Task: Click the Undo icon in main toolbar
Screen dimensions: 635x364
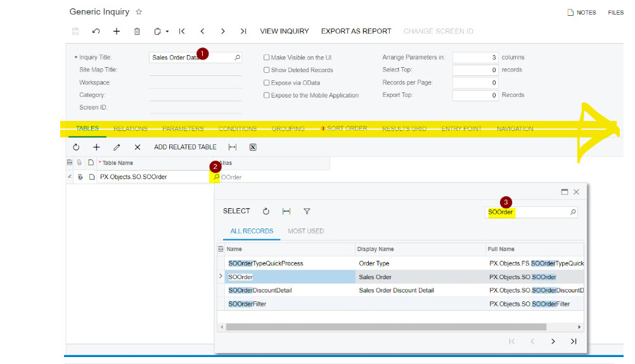Action: click(96, 31)
